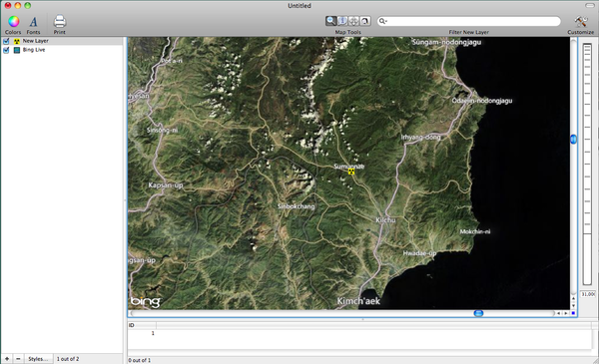Viewport: 599px width, 364px height.
Task: Open the Colors picker
Action: [x=13, y=22]
